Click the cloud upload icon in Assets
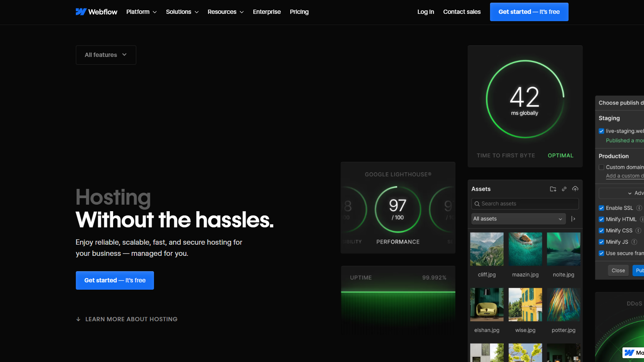 [x=575, y=189]
